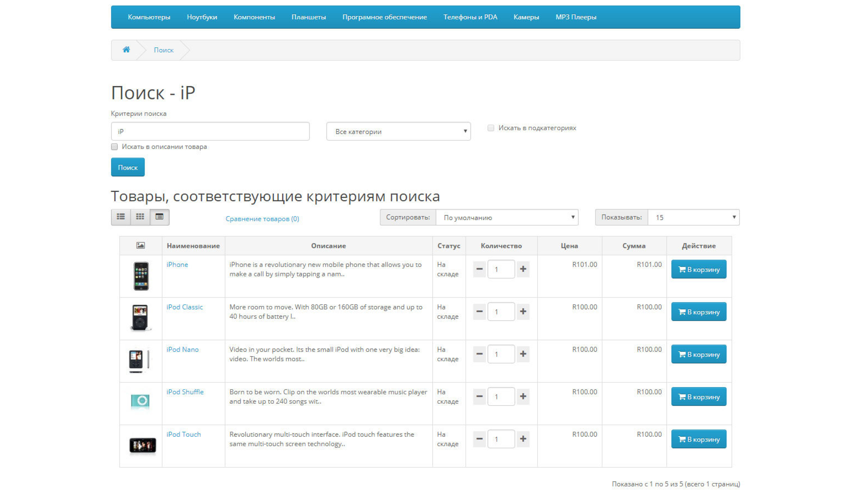Image resolution: width=841 pixels, height=504 pixels.
Task: Expand the sort order dropdown
Action: (x=507, y=217)
